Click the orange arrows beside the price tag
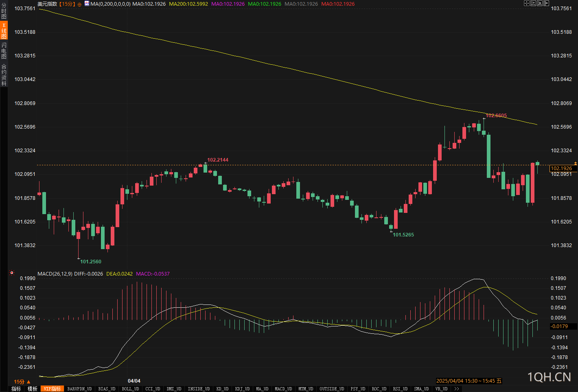Image resolution: width=578 pixels, height=392 pixels. (x=575, y=164)
